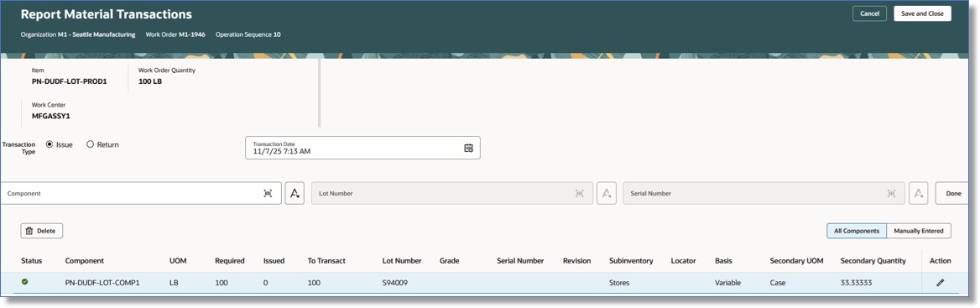Click the Secondary Quantity column header
The width and height of the screenshot is (980, 308).
[873, 261]
